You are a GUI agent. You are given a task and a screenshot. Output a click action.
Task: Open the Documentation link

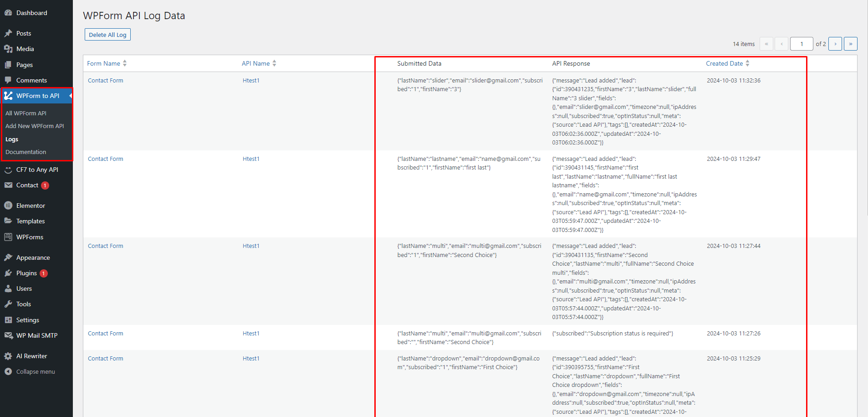26,152
